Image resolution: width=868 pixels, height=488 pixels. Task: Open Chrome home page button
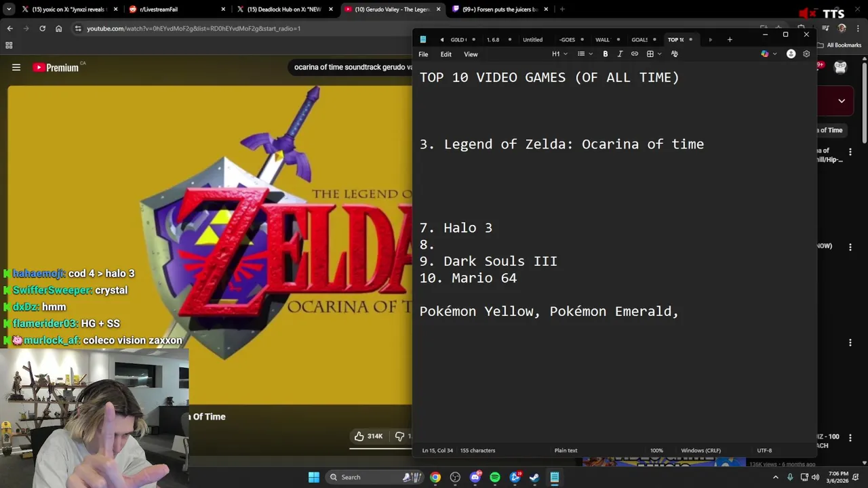(58, 28)
